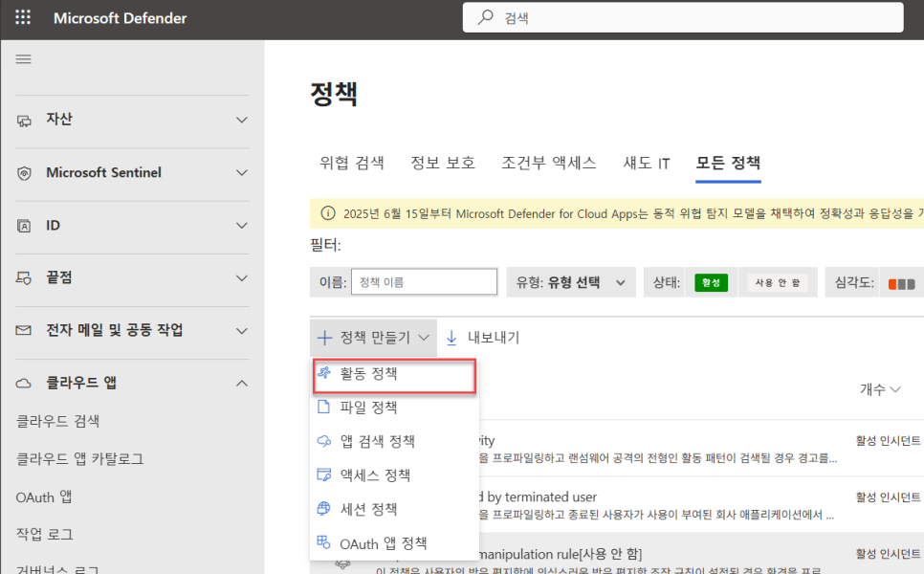Viewport: 924px width, 574px height.
Task: Click the 정책 이름 name filter field
Action: click(x=425, y=281)
